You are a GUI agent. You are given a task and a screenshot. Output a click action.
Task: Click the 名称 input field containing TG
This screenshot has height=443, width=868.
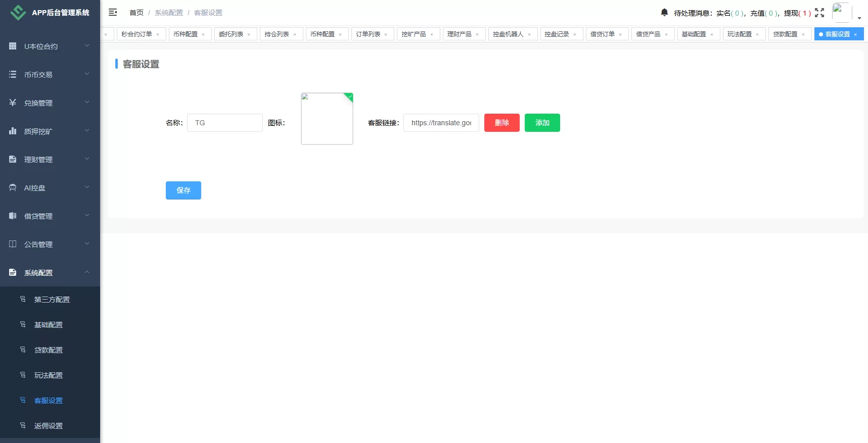(x=225, y=123)
